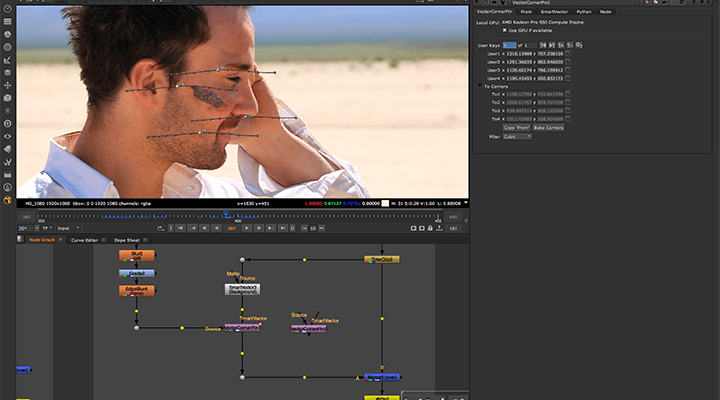This screenshot has height=400, width=720.
Task: Collapse the To Corners group
Action: pyautogui.click(x=480, y=86)
